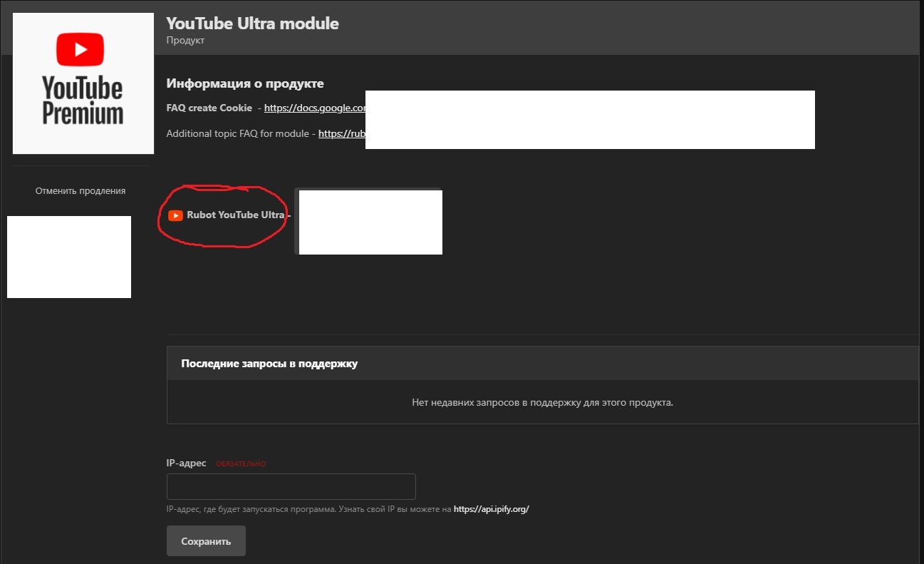This screenshot has height=564, width=924.
Task: Click the Последние запросы в поддержку header
Action: click(x=269, y=364)
